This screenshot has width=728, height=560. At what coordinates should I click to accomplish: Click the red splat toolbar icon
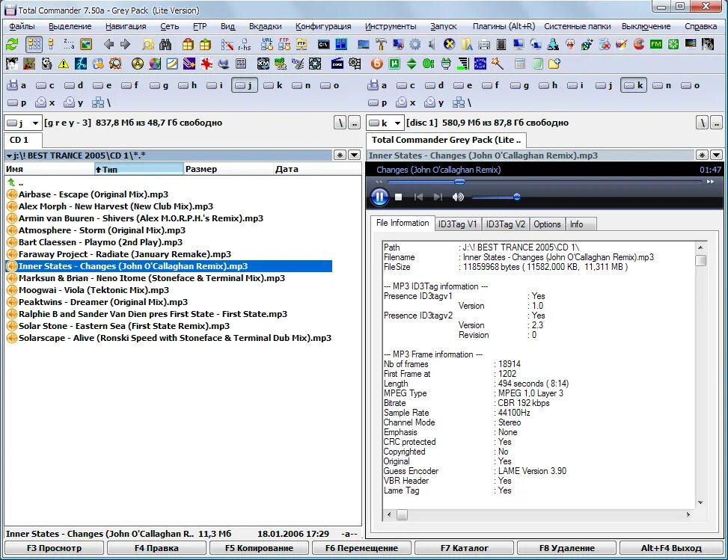[207, 64]
